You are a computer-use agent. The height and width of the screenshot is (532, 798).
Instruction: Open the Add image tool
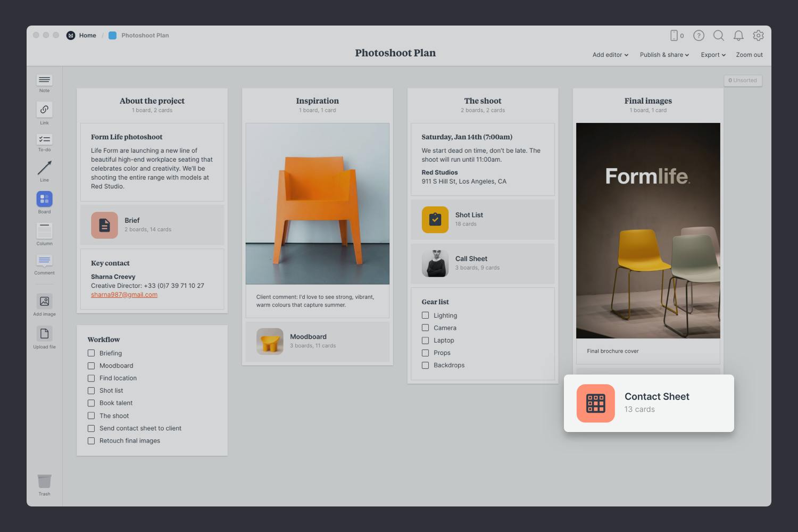tap(44, 301)
